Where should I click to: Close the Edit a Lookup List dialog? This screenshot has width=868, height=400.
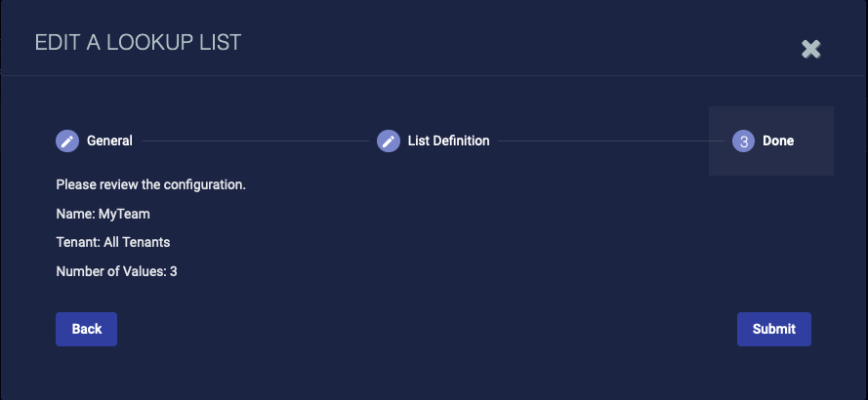(x=810, y=49)
